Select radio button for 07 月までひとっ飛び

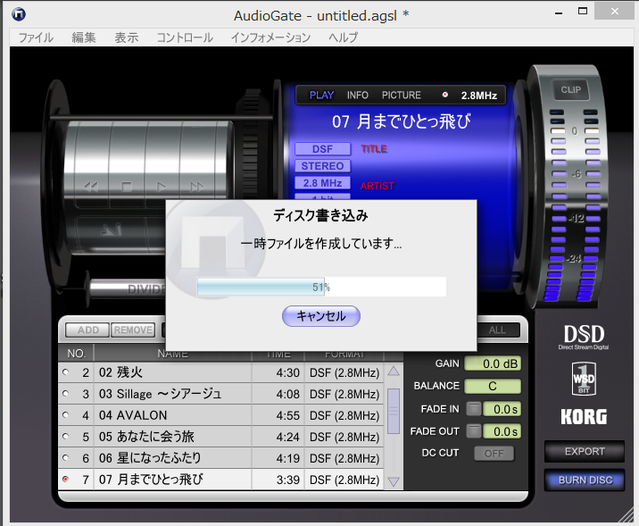(65, 479)
